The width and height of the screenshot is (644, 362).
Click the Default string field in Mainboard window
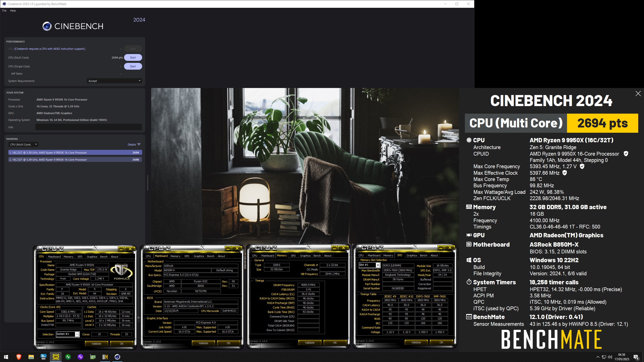[224, 270]
